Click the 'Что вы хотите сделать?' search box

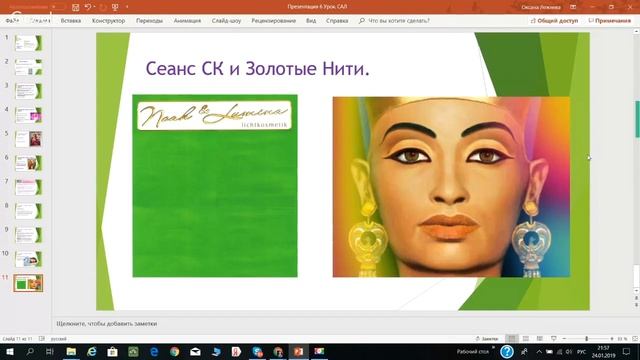click(x=394, y=20)
